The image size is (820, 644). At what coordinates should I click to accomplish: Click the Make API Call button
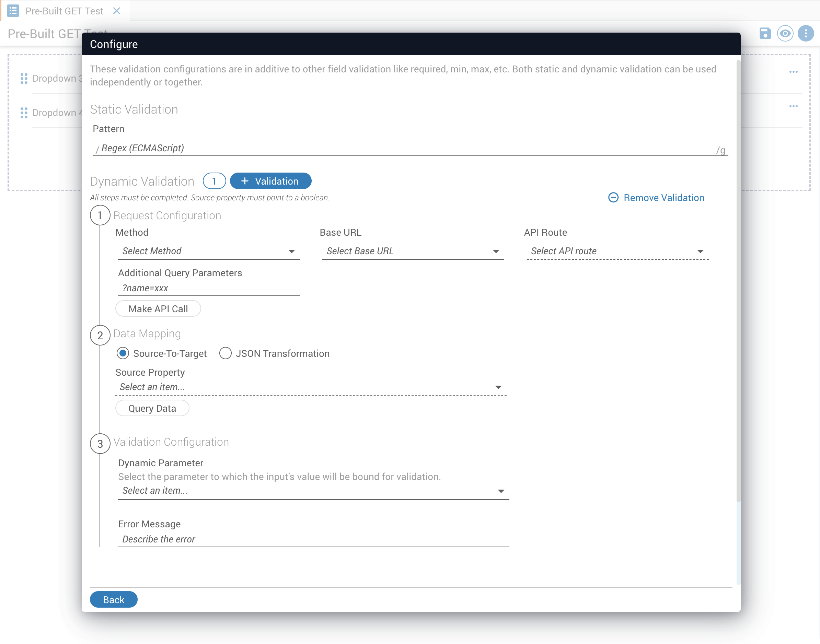point(158,309)
